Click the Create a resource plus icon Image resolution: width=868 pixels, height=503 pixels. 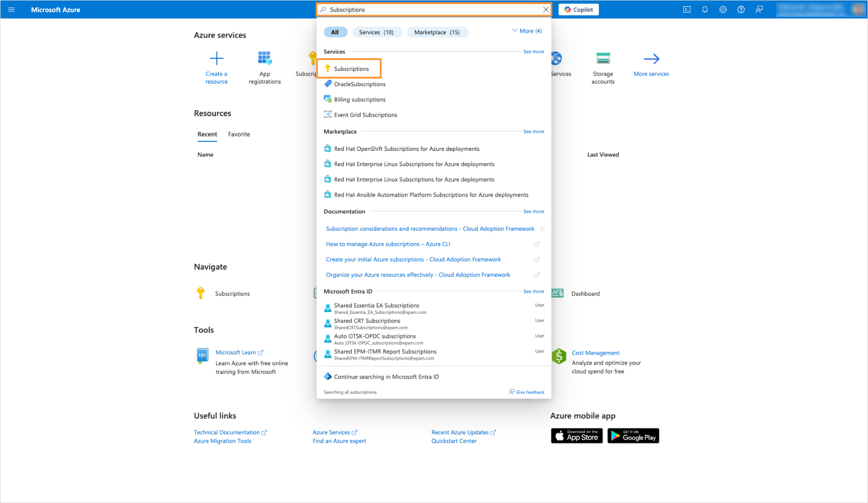point(216,58)
